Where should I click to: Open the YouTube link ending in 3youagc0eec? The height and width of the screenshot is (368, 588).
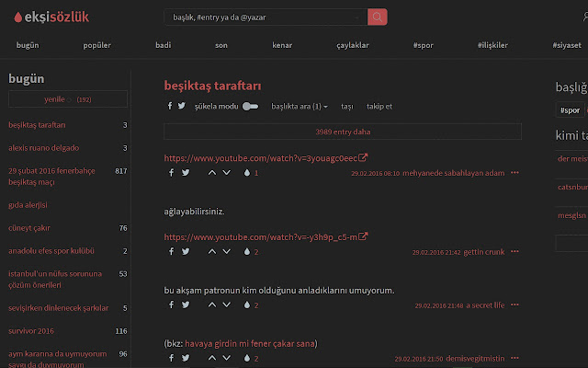pyautogui.click(x=266, y=158)
